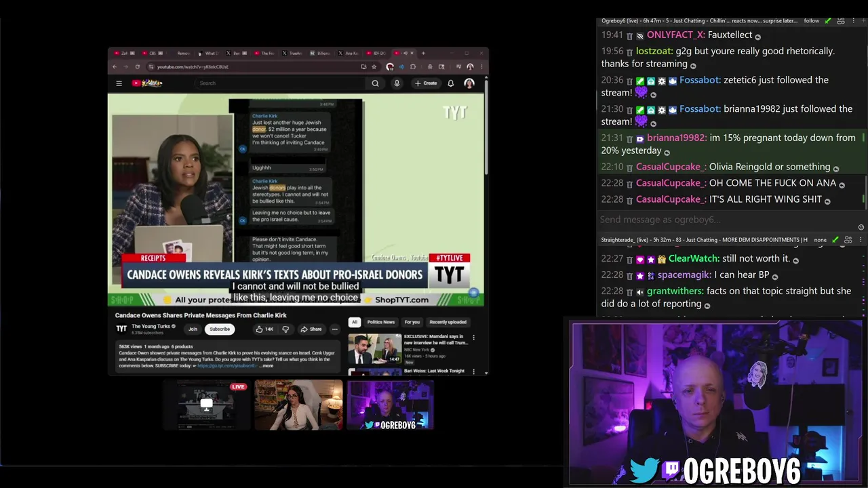Open the YouTube hamburger guide menu
868x488 pixels.
[119, 83]
